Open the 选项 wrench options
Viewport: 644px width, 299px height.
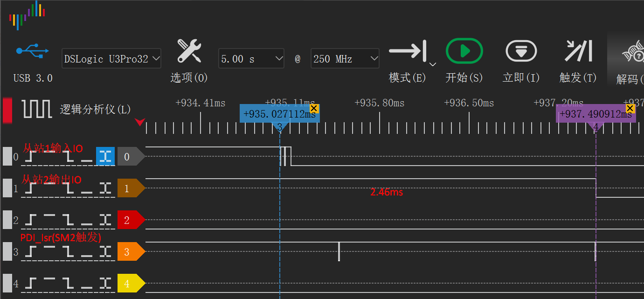[189, 51]
